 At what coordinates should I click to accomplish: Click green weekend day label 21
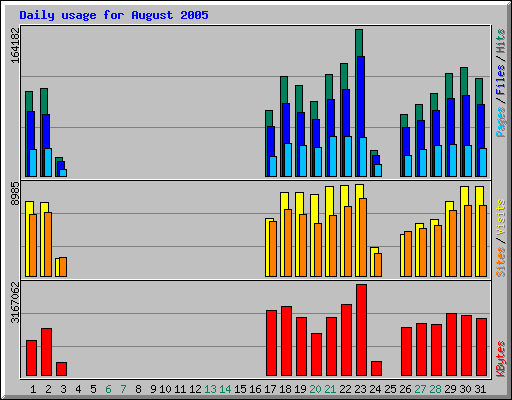(x=330, y=389)
